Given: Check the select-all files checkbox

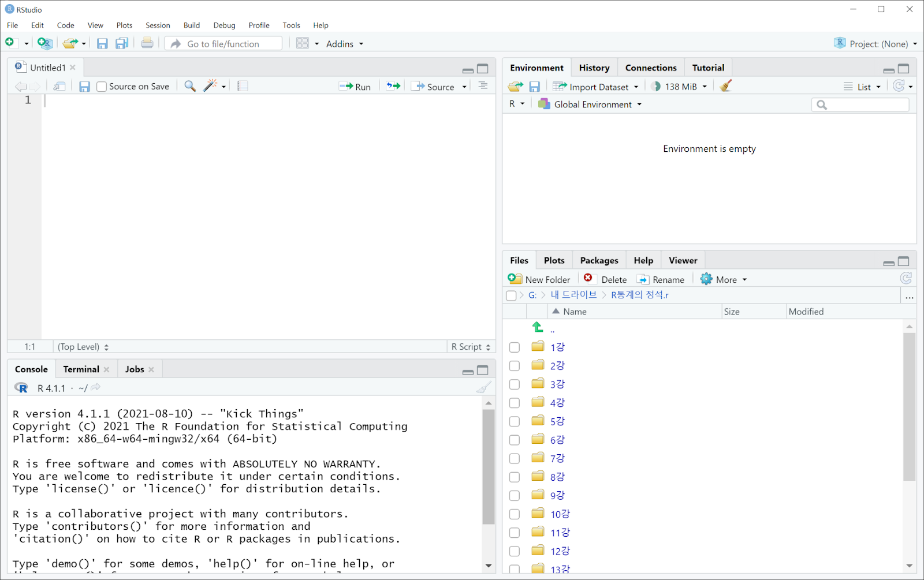Looking at the screenshot, I should pos(511,295).
